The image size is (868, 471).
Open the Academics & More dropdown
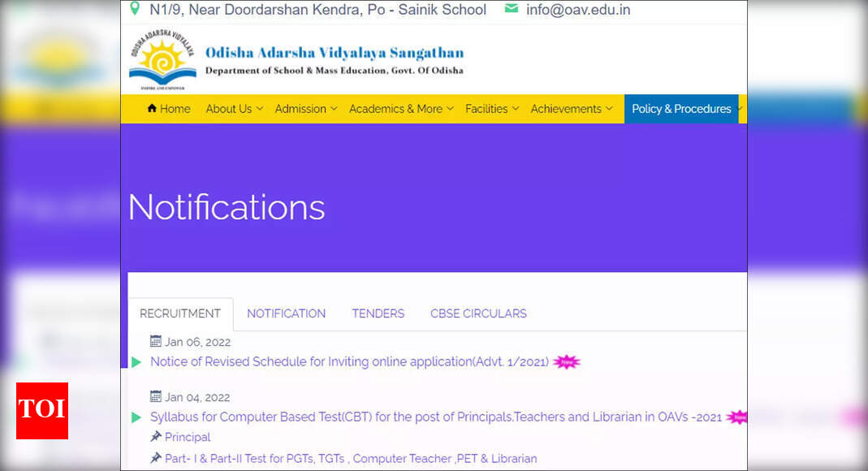pyautogui.click(x=401, y=109)
